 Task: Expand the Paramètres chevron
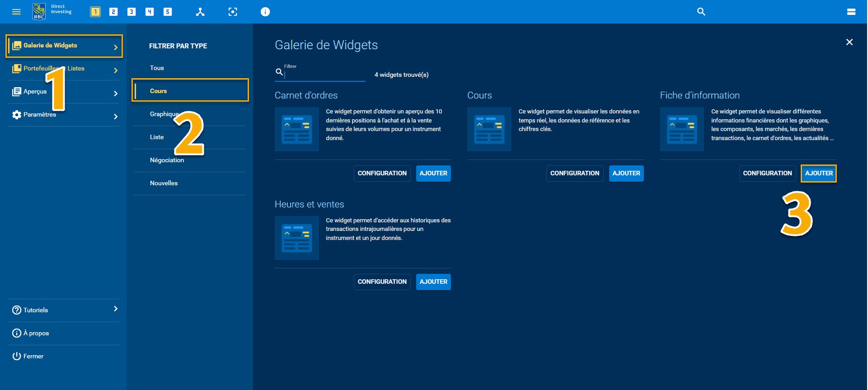point(116,116)
